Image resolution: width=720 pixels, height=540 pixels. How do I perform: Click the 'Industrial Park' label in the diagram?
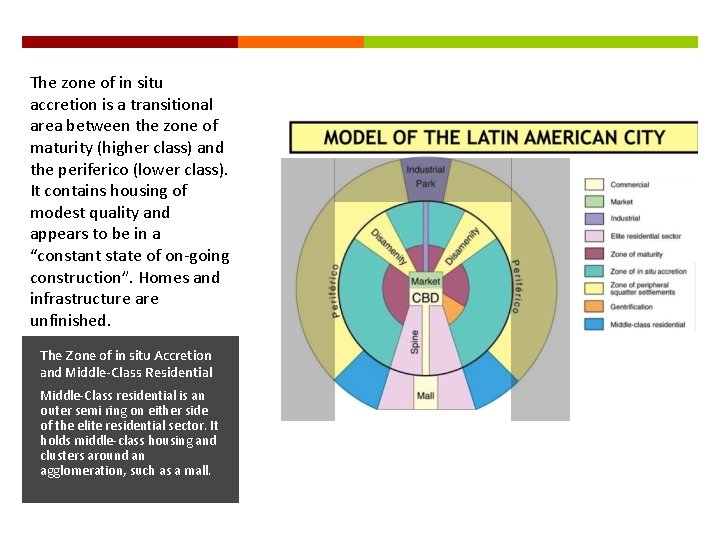[x=425, y=176]
